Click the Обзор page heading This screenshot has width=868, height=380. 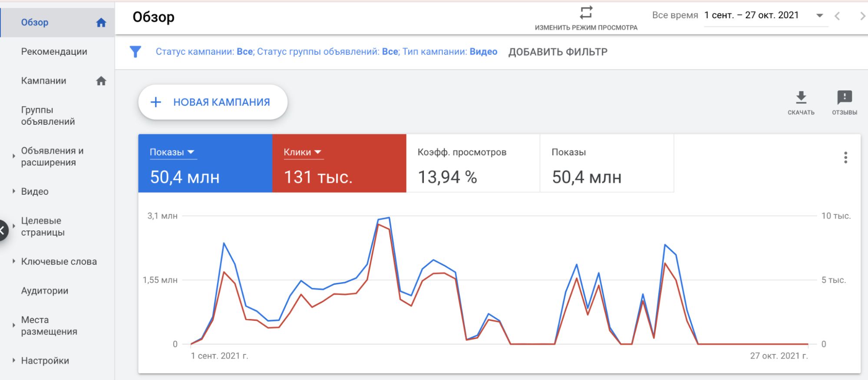pos(154,17)
